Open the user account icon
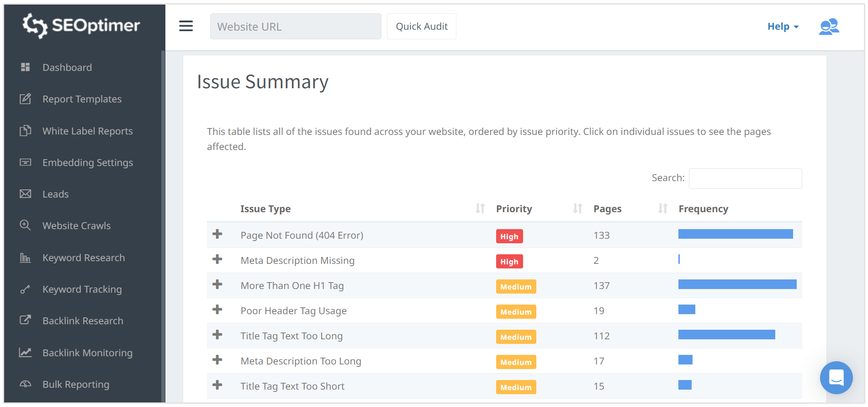868x407 pixels. click(x=829, y=27)
